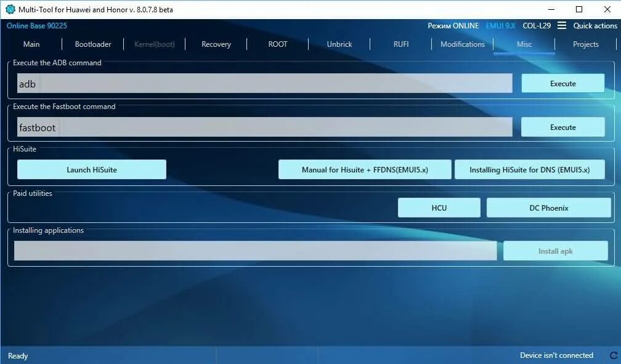The width and height of the screenshot is (621, 364).
Task: Click the app logo icon in title bar
Action: pos(10,9)
